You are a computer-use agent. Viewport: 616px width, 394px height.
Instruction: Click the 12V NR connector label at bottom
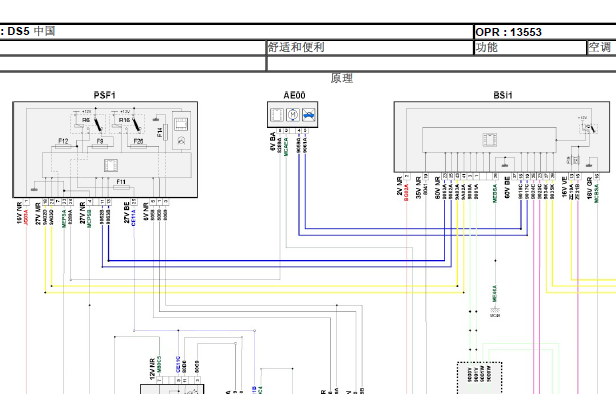152,369
